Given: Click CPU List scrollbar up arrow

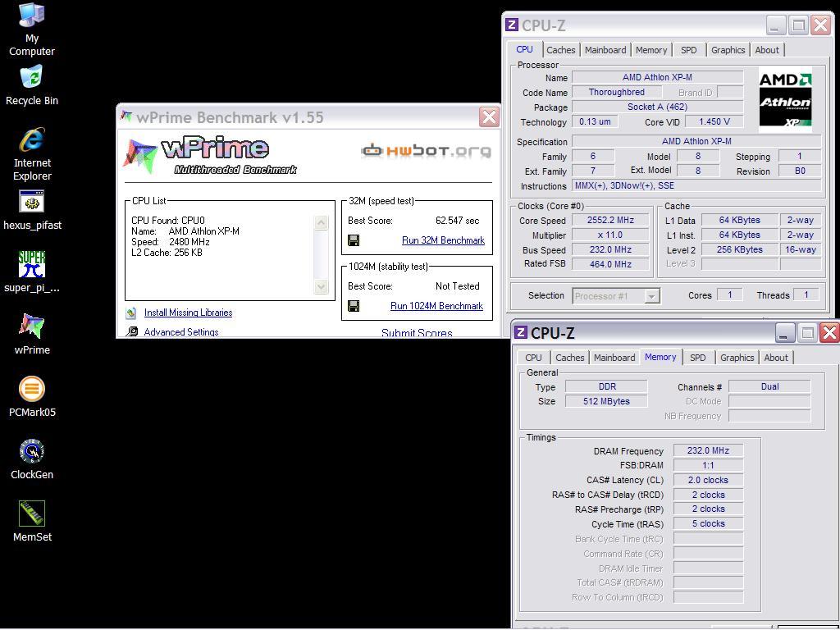Looking at the screenshot, I should (321, 222).
